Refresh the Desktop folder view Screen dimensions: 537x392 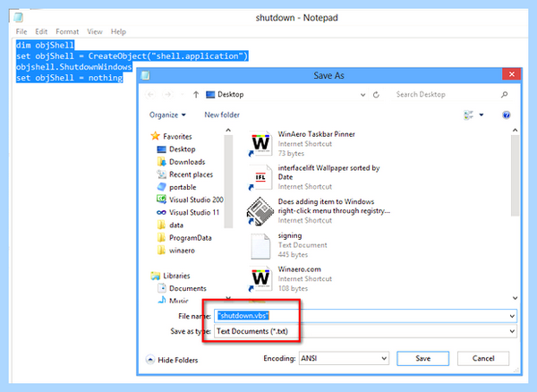pyautogui.click(x=376, y=95)
